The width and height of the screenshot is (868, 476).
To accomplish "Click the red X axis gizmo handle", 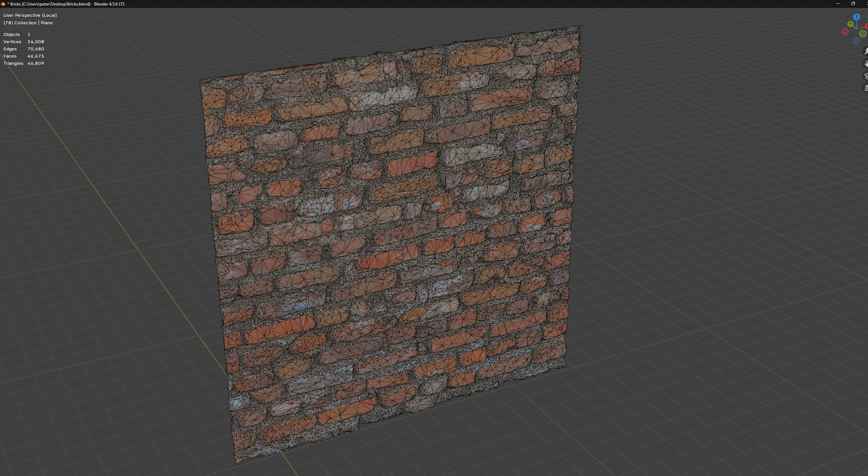I will point(867,26).
